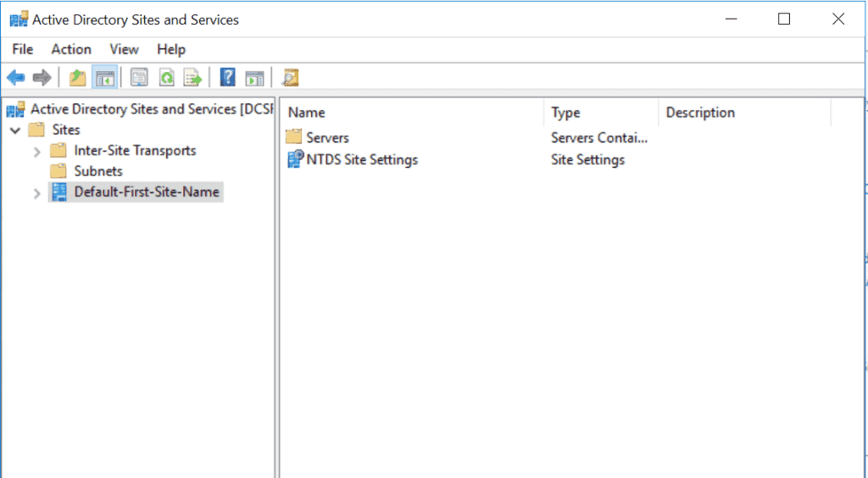Collapse the Sites tree node

15,131
